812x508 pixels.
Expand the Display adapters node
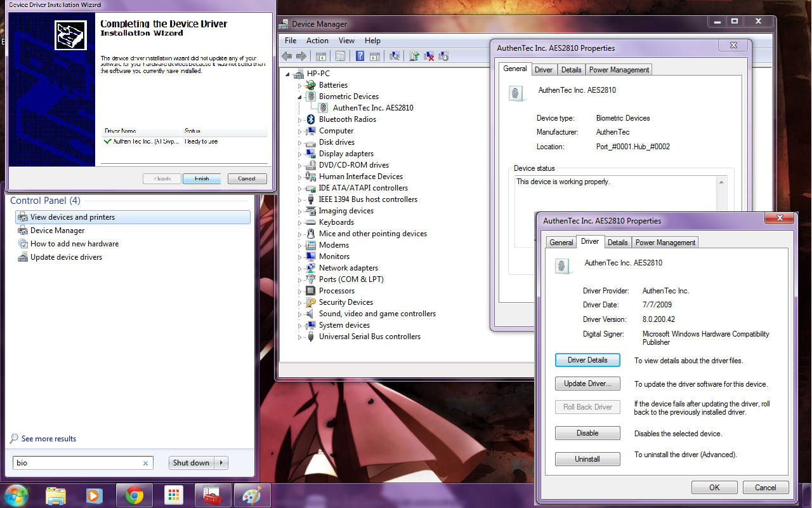click(300, 154)
